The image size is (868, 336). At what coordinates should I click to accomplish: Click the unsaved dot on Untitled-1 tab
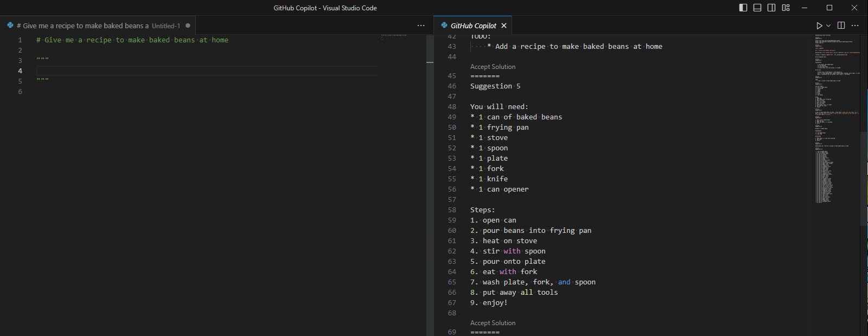click(188, 26)
